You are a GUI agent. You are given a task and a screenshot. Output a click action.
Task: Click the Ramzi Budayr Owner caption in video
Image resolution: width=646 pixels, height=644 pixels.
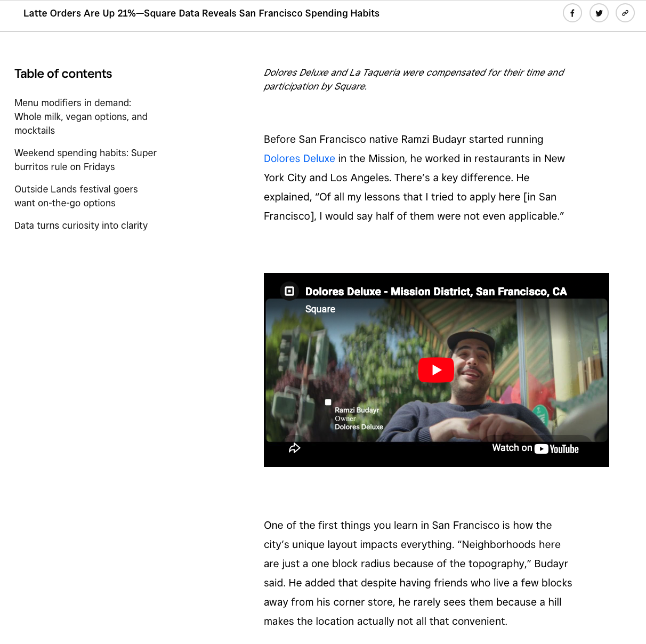(359, 418)
